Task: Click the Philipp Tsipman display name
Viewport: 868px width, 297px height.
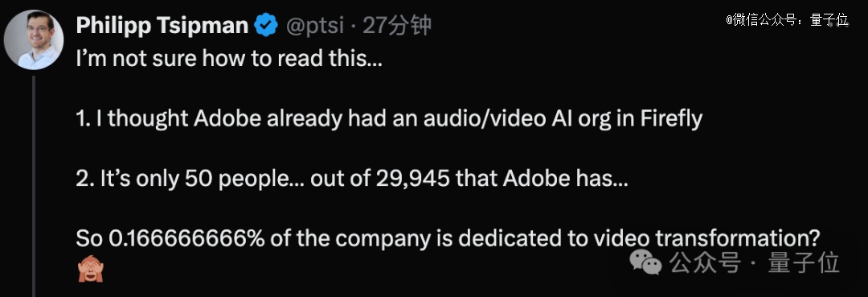Action: (162, 25)
